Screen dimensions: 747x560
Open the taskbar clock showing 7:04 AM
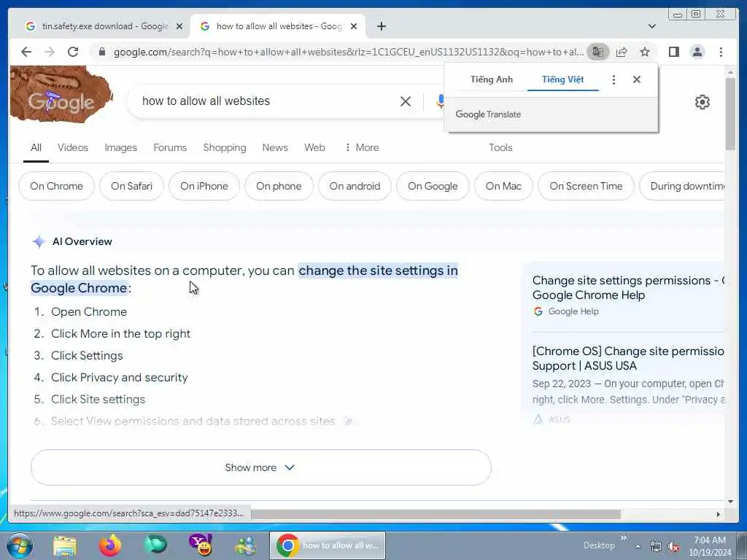point(710,545)
